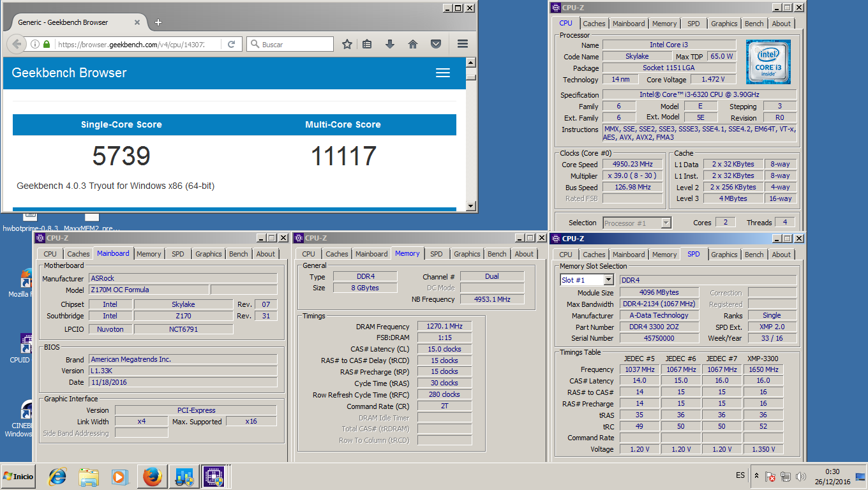Image resolution: width=868 pixels, height=490 pixels.
Task: Select the MaxxMEM2 desktop label
Action: pyautogui.click(x=91, y=228)
